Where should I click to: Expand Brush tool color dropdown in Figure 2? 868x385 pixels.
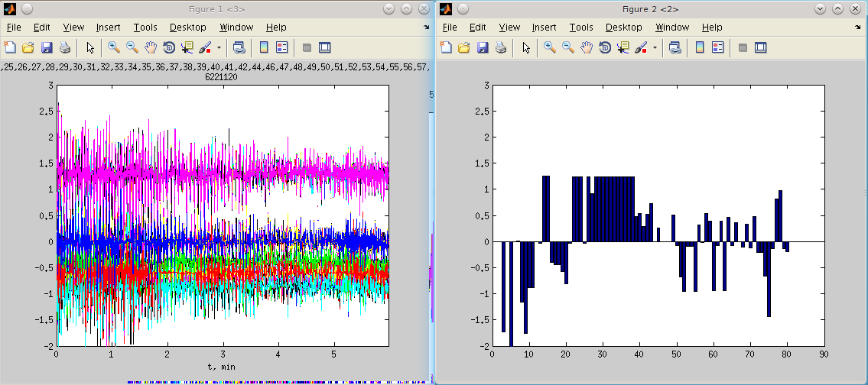pyautogui.click(x=655, y=47)
